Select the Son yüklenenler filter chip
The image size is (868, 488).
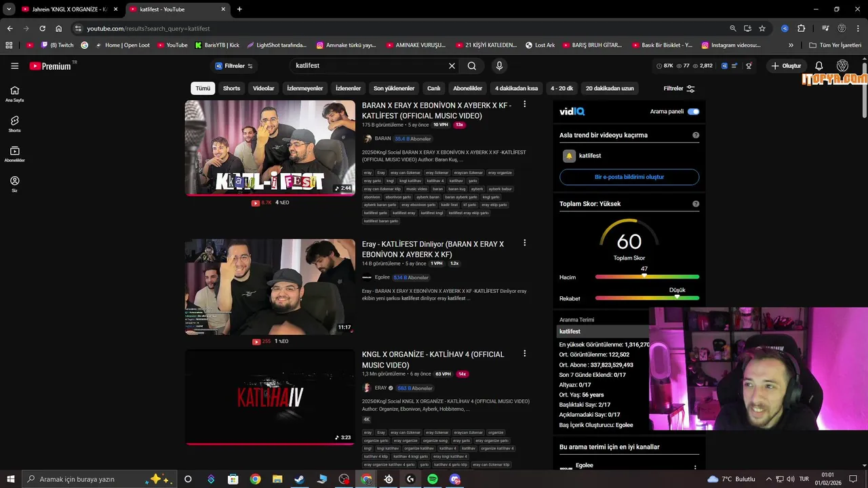[x=394, y=89]
